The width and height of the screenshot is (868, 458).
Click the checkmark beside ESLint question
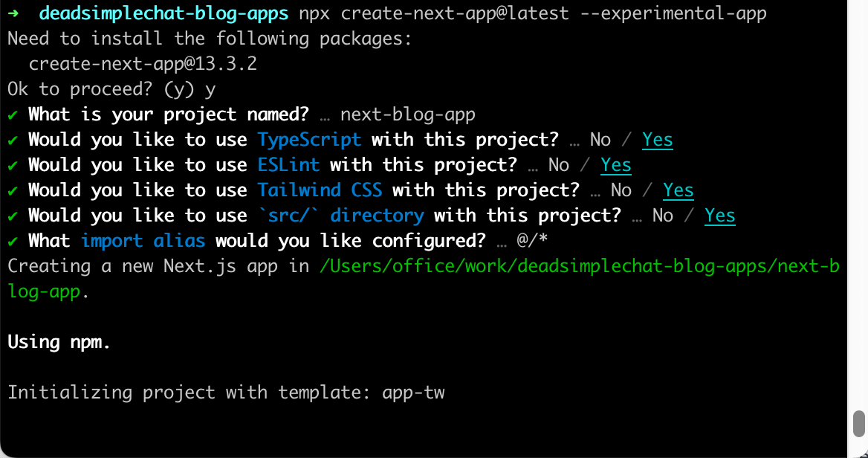(x=13, y=166)
